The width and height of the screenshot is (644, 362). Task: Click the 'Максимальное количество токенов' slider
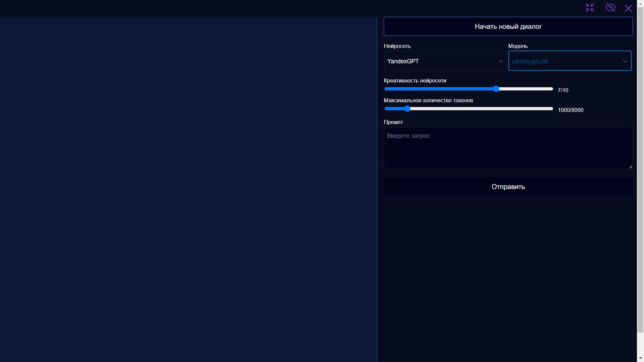click(469, 109)
